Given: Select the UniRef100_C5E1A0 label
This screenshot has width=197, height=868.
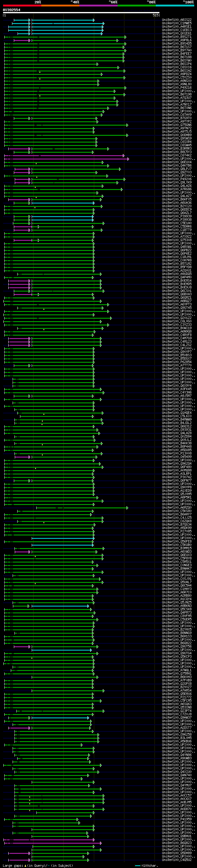Looking at the screenshot, I should click(177, 223).
